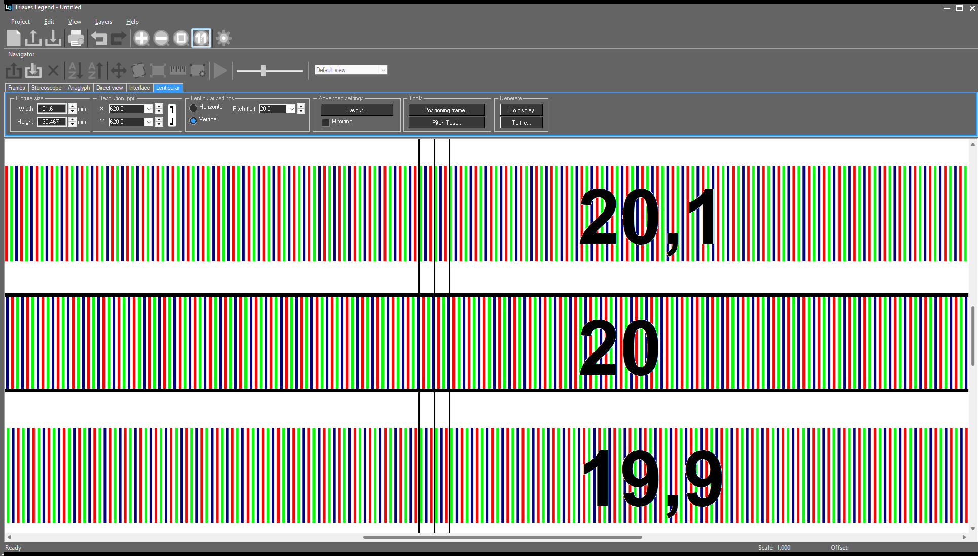Click the New project page icon
This screenshot has height=560, width=978.
tap(14, 38)
